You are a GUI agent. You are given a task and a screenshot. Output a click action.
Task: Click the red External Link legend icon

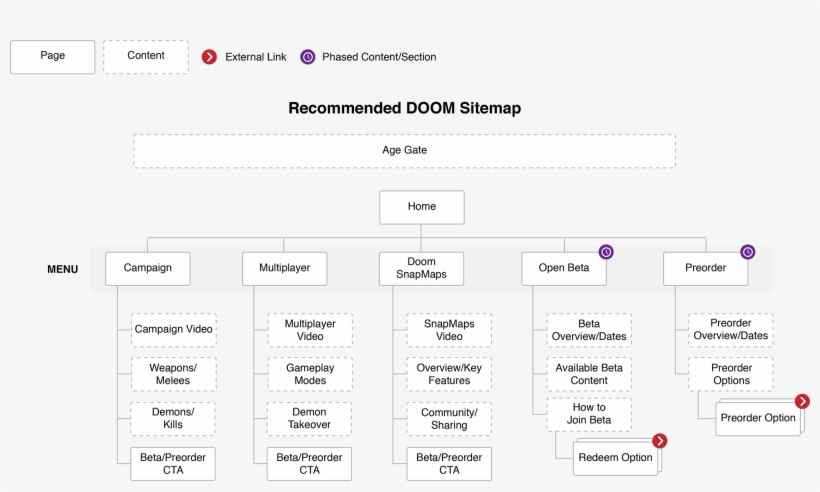209,57
